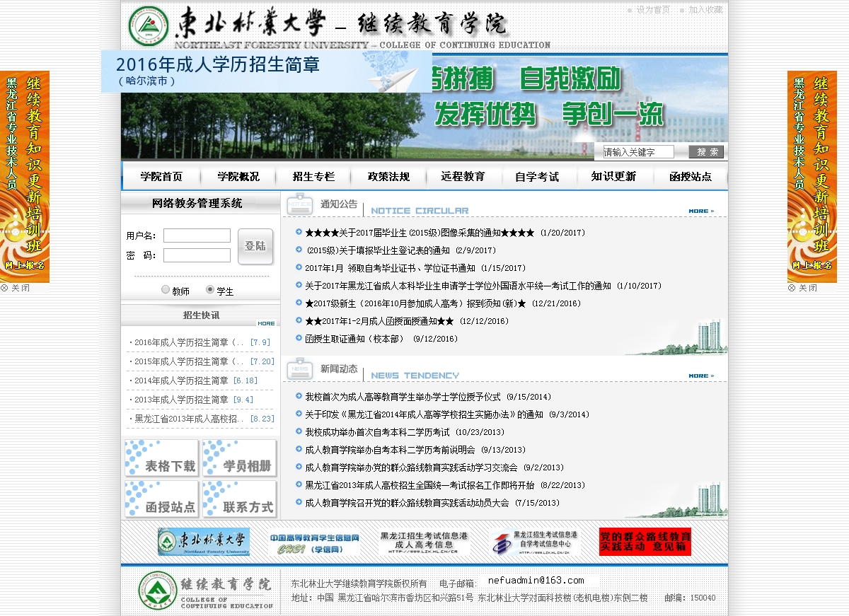Expand MORE in 通知公告 section

tap(700, 211)
